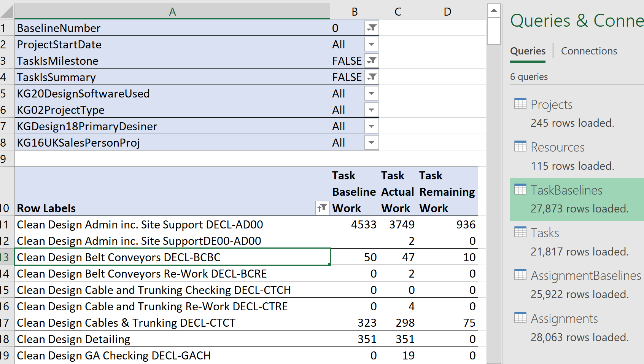
Task: Click the AssignmentBaselines query table icon
Action: (x=520, y=275)
